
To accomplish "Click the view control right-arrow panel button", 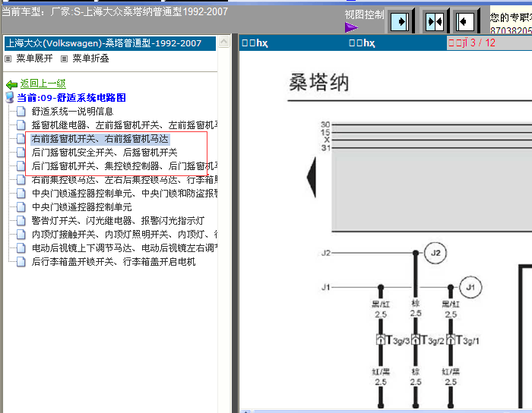I will (400, 22).
